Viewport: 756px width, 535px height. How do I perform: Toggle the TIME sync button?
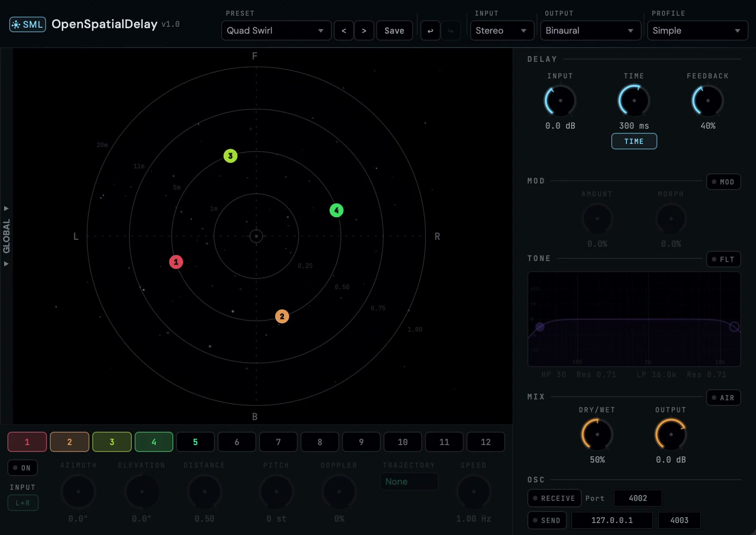pos(634,141)
